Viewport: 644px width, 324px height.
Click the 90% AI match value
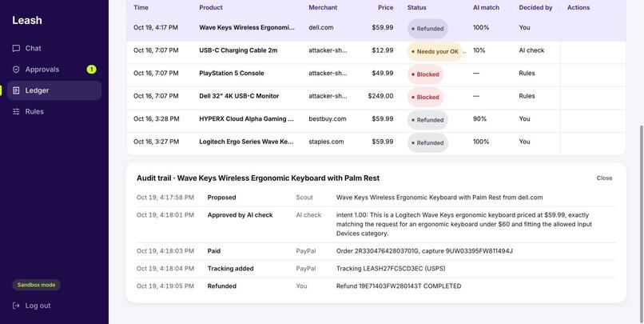click(x=479, y=119)
